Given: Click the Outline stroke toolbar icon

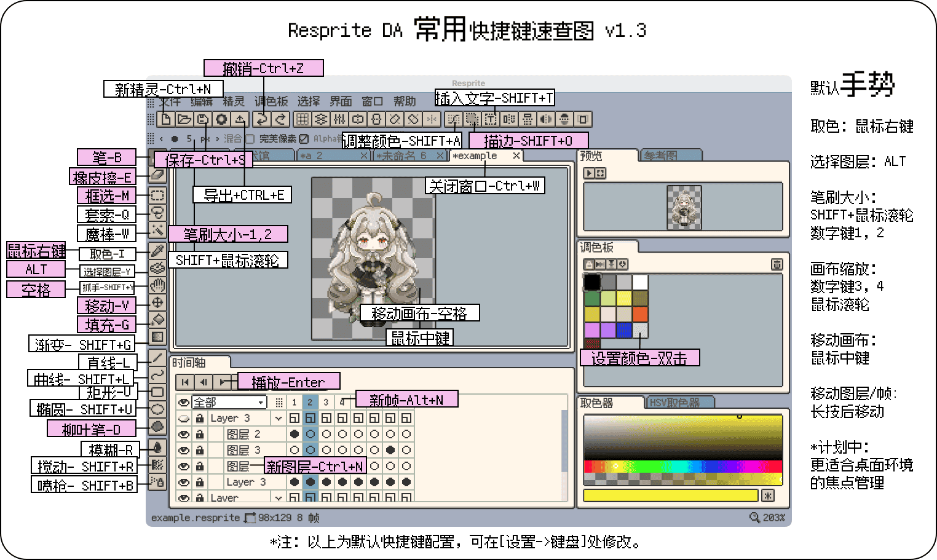Looking at the screenshot, I should pyautogui.click(x=472, y=119).
